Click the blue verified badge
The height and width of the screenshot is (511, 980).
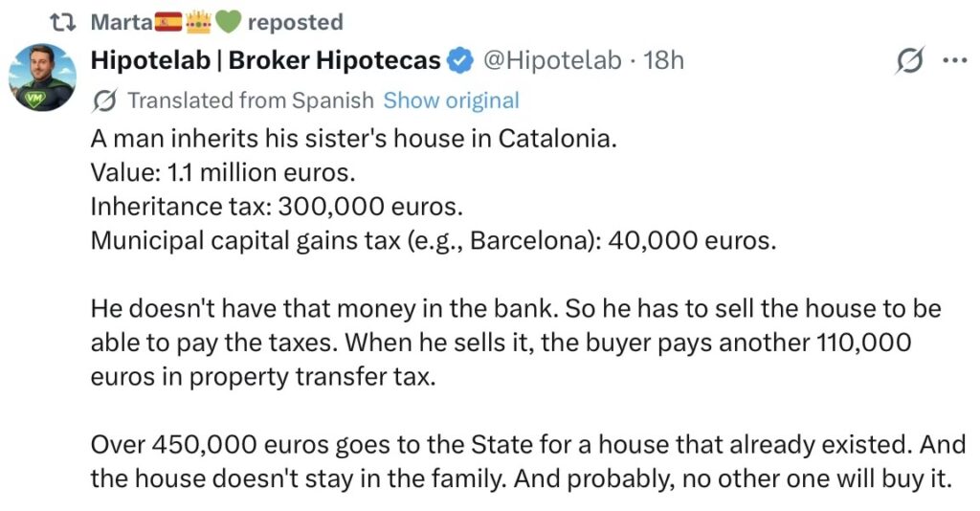(x=460, y=61)
